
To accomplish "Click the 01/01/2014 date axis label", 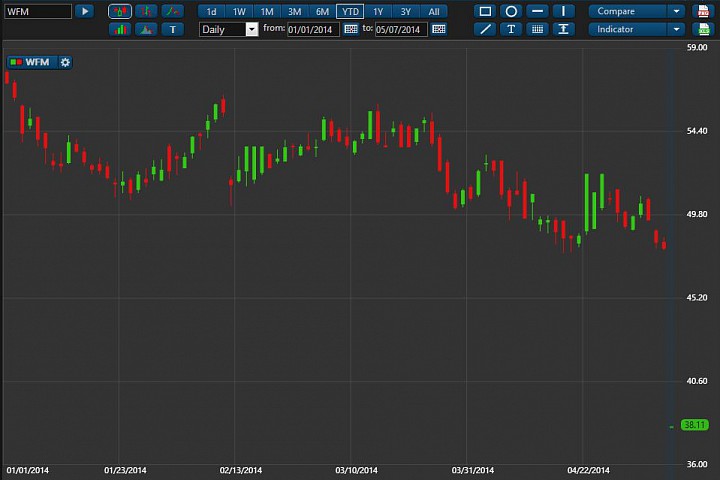I will coord(28,470).
